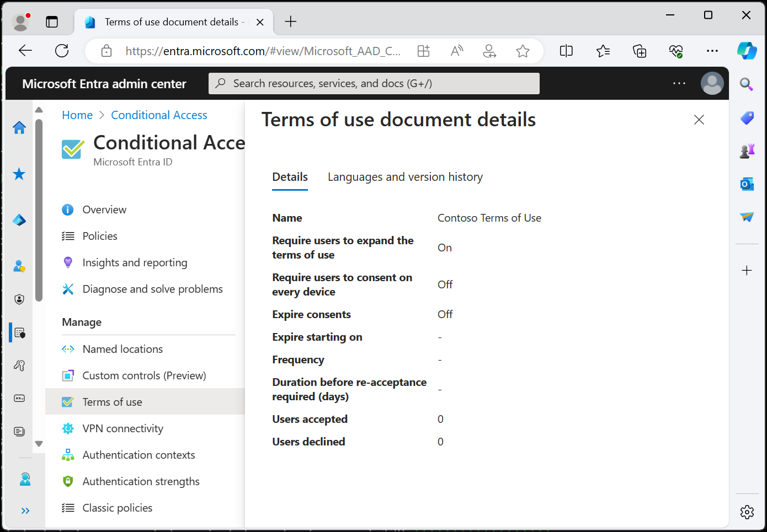Open the Shopping tag icon in Edge sidebar
This screenshot has height=532, width=767.
tap(747, 117)
